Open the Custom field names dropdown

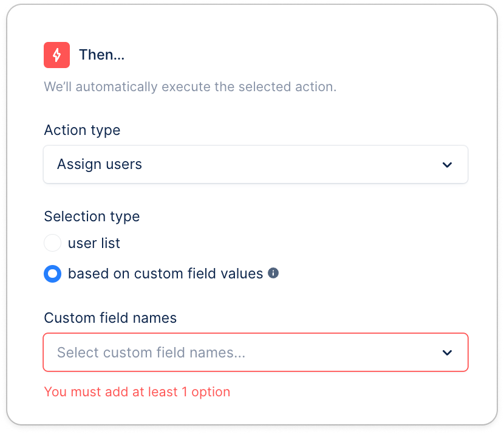click(x=256, y=353)
